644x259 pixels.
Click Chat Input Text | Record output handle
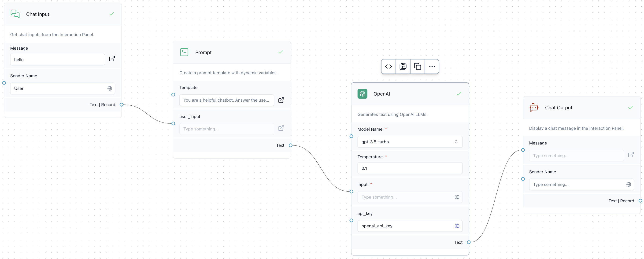click(x=122, y=105)
